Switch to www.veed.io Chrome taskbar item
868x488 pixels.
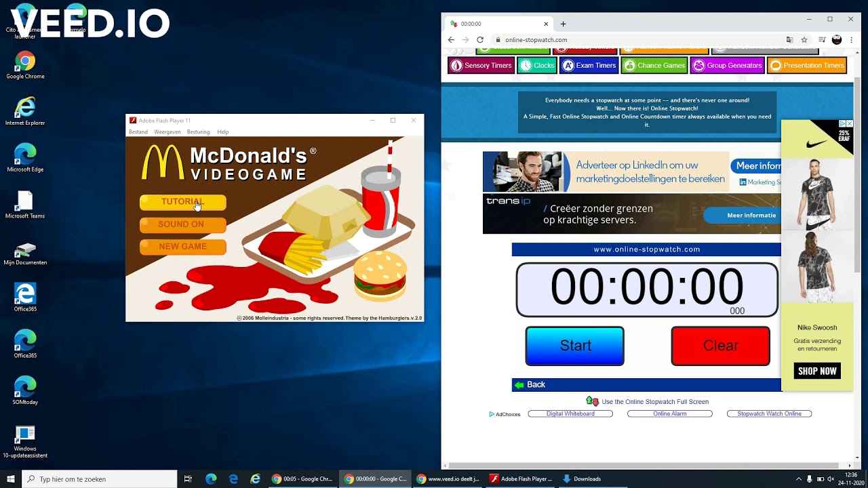[x=448, y=479]
